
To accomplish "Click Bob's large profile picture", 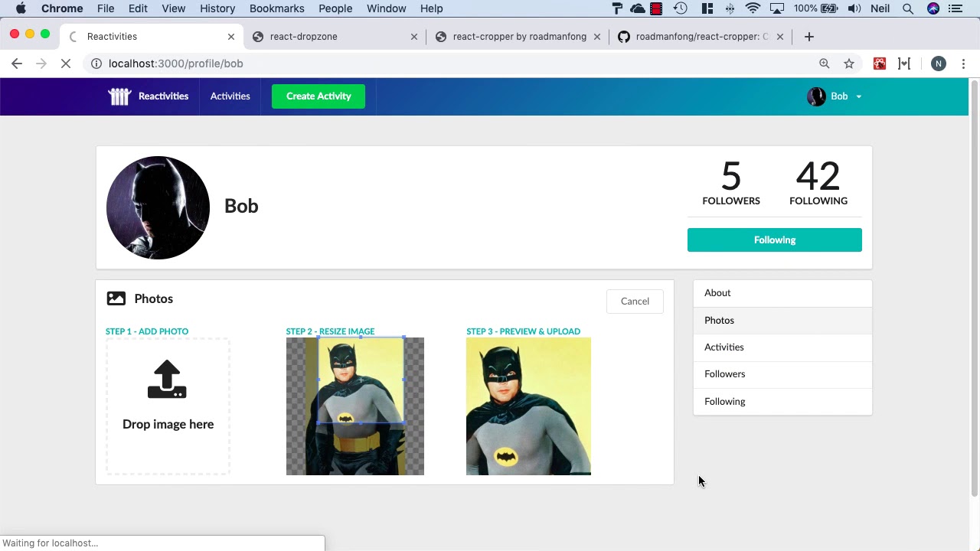I will click(x=158, y=207).
